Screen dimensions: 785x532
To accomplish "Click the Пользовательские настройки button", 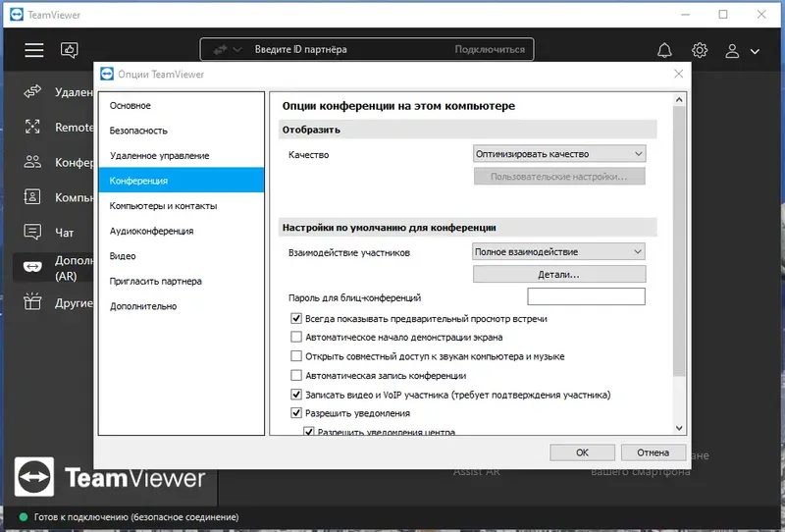I will [x=559, y=177].
